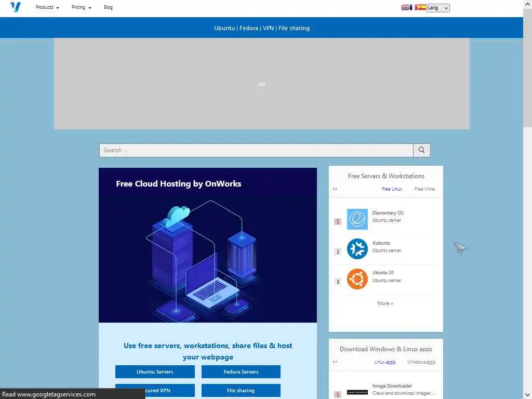Open the Ubuntu 20 orange logo icon
532x399 pixels.
tap(357, 279)
